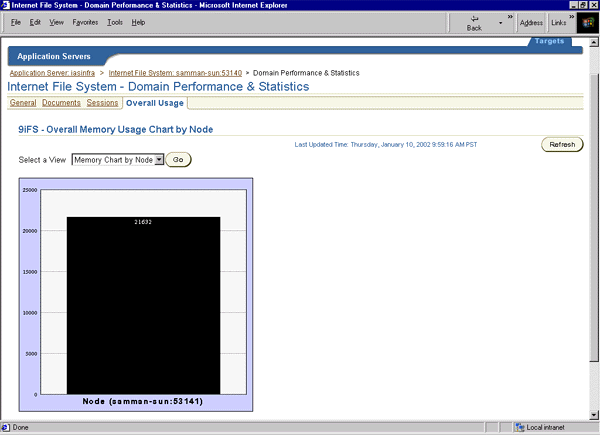Image resolution: width=600 pixels, height=435 pixels.
Task: Expand the Links bar overflow chevron
Action: 572,16
